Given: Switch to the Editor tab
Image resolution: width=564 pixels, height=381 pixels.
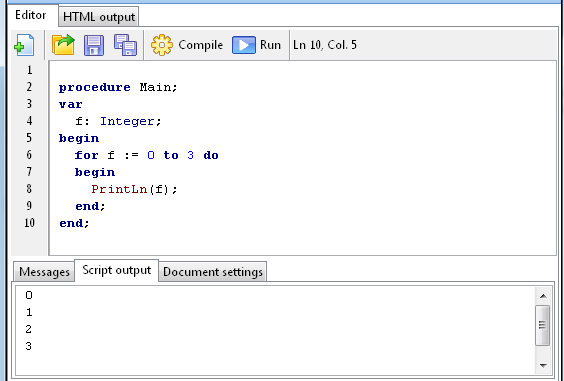Looking at the screenshot, I should click(31, 15).
